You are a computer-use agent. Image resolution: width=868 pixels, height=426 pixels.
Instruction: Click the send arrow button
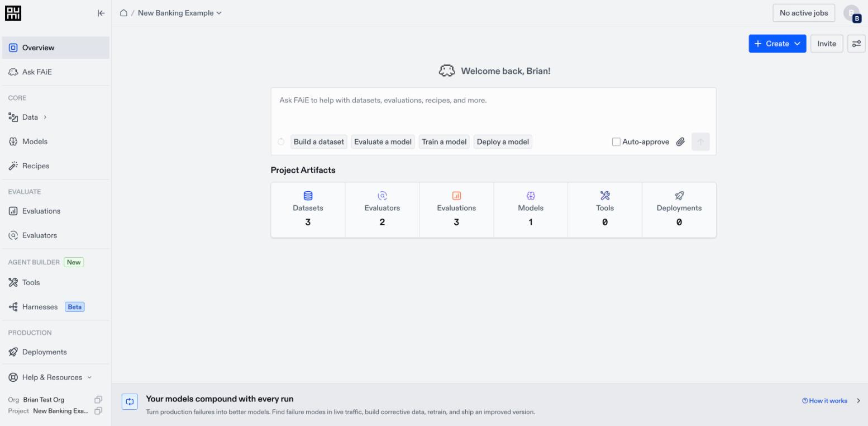pyautogui.click(x=700, y=142)
